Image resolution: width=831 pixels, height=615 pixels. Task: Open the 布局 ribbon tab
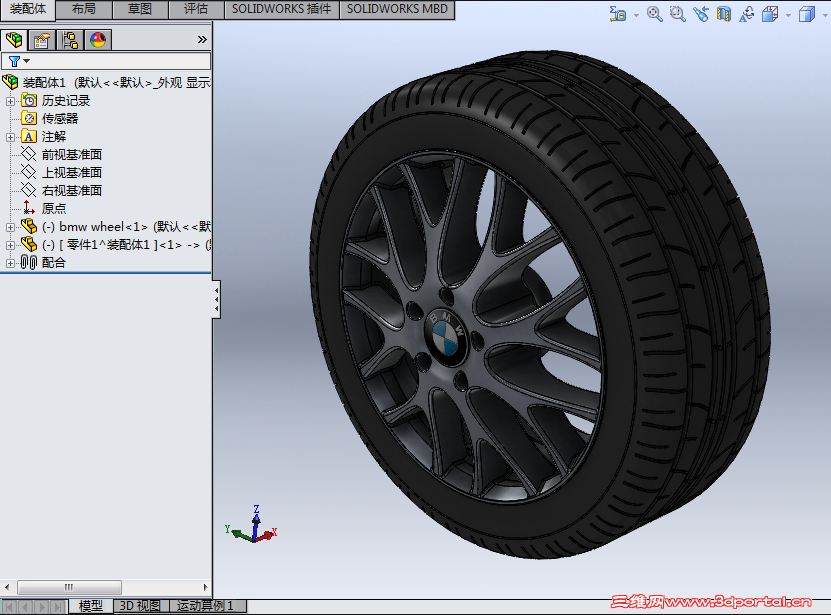(84, 9)
